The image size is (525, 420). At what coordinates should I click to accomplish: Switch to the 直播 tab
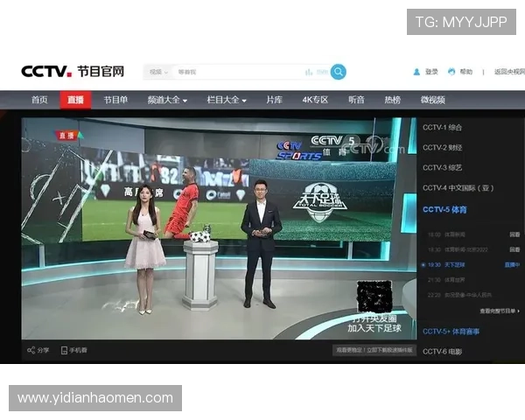tap(76, 100)
